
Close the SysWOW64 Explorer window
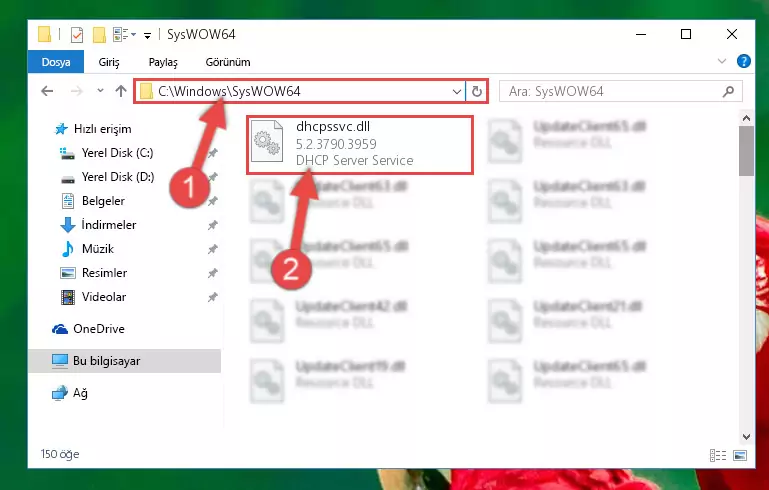[x=732, y=34]
